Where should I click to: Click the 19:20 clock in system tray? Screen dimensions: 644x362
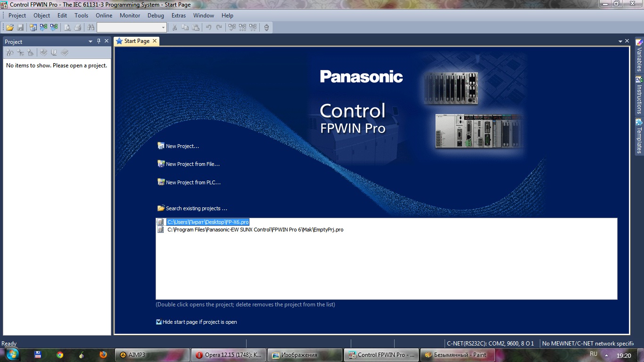(624, 356)
